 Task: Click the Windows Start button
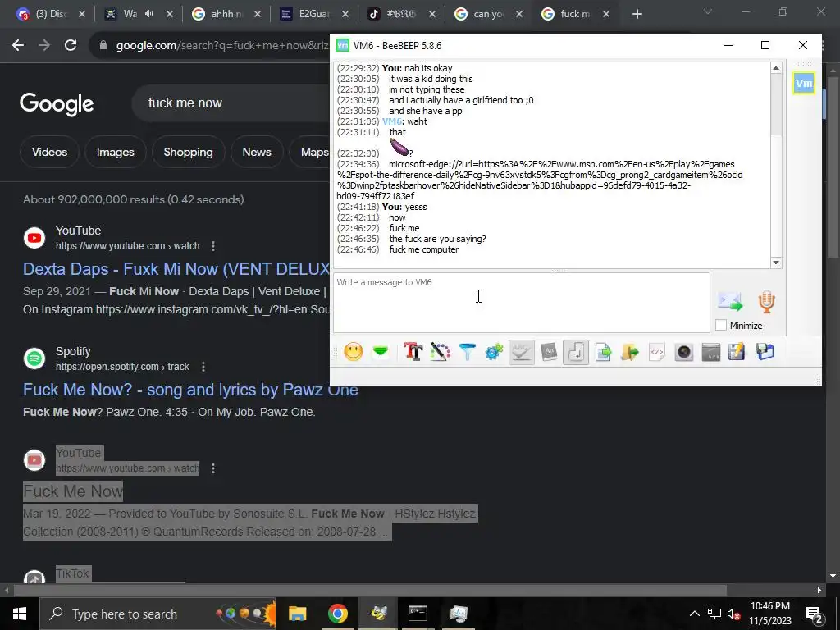pos(20,614)
